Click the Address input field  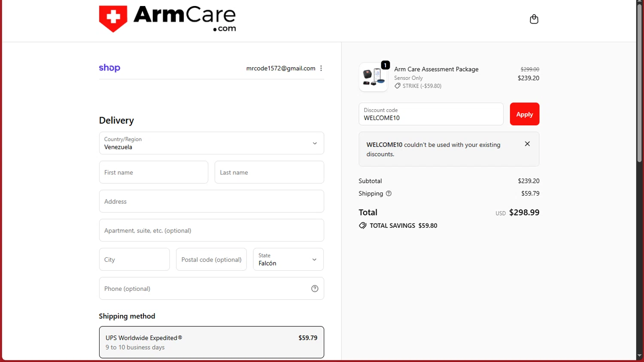pyautogui.click(x=211, y=202)
